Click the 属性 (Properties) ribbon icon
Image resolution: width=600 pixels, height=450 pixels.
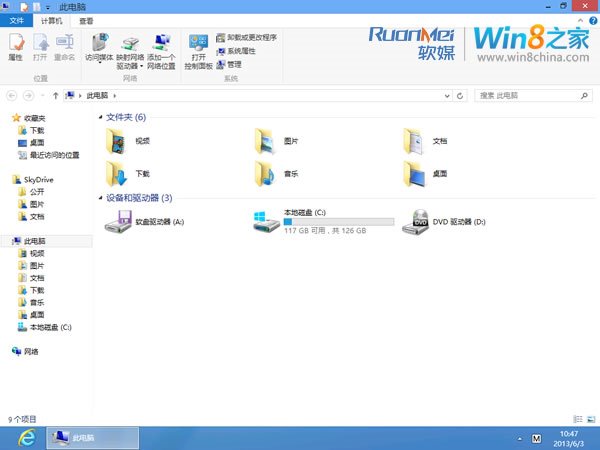(15, 47)
